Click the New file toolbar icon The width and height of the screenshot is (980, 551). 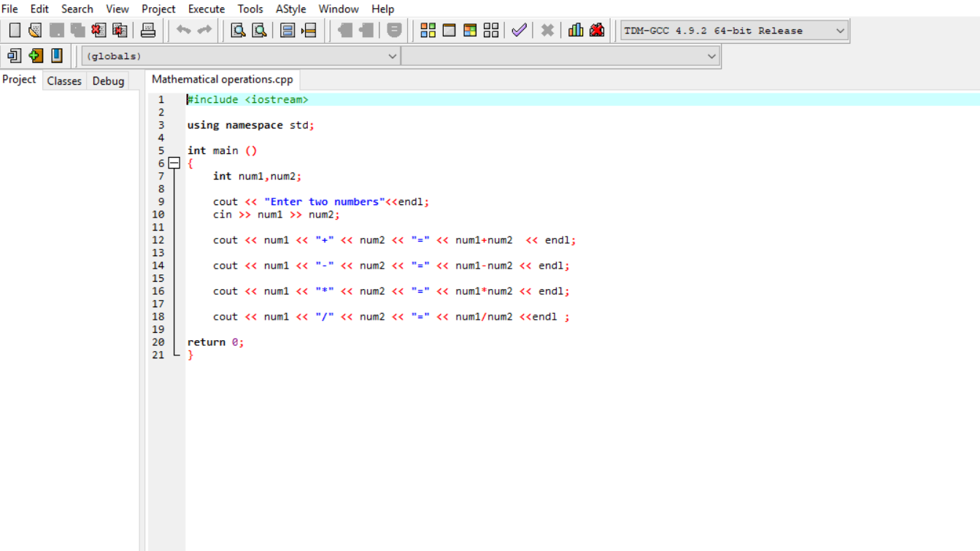coord(15,30)
